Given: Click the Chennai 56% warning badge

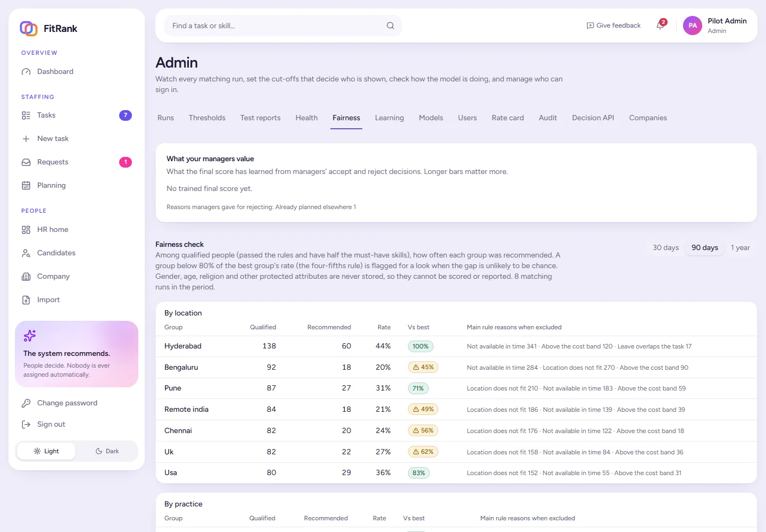Looking at the screenshot, I should point(423,431).
